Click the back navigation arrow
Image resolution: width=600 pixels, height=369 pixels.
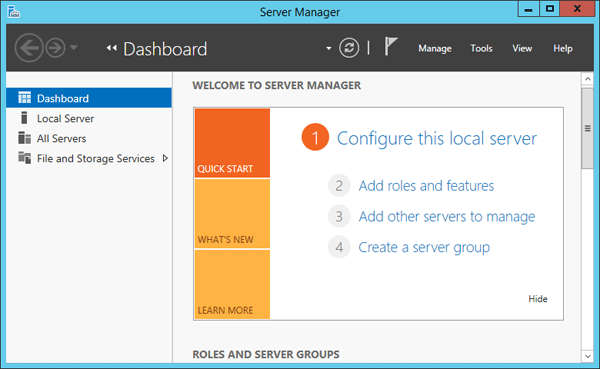(x=29, y=48)
